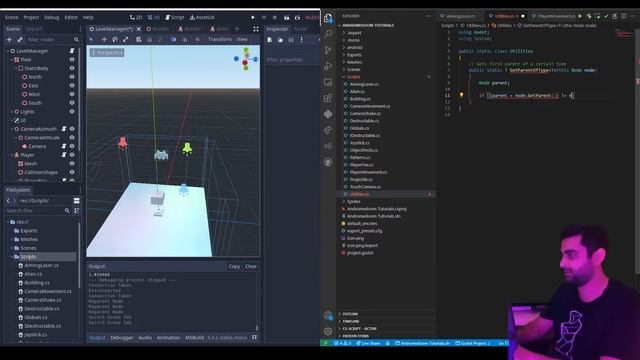The height and width of the screenshot is (360, 640).
Task: Add a new node in Scene dock
Action: [9, 40]
